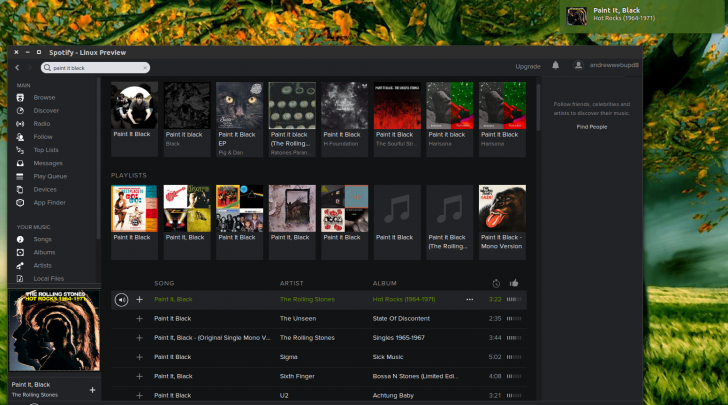The image size is (728, 405).
Task: Open the State Of Discontent album link
Action: pyautogui.click(x=401, y=319)
